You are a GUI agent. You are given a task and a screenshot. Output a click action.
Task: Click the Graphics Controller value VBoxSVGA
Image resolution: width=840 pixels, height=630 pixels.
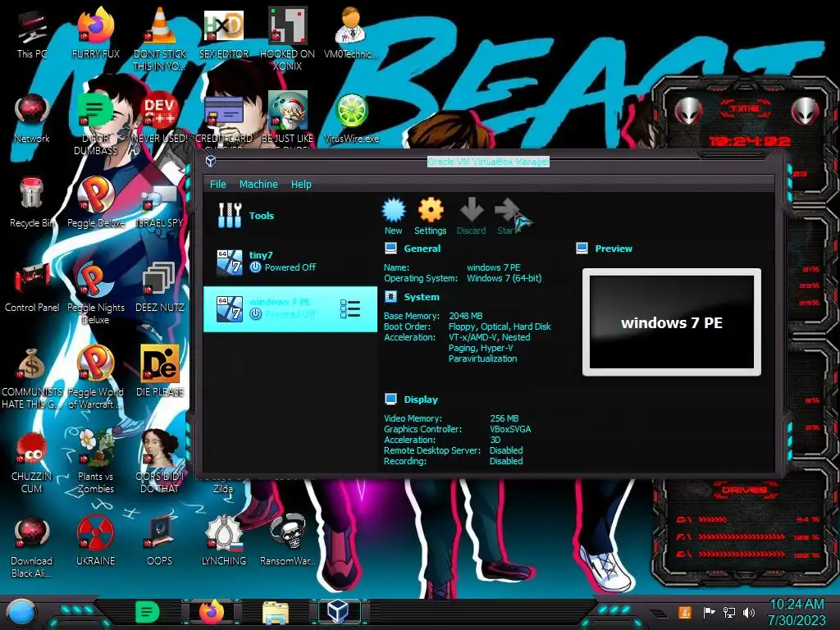click(x=510, y=429)
